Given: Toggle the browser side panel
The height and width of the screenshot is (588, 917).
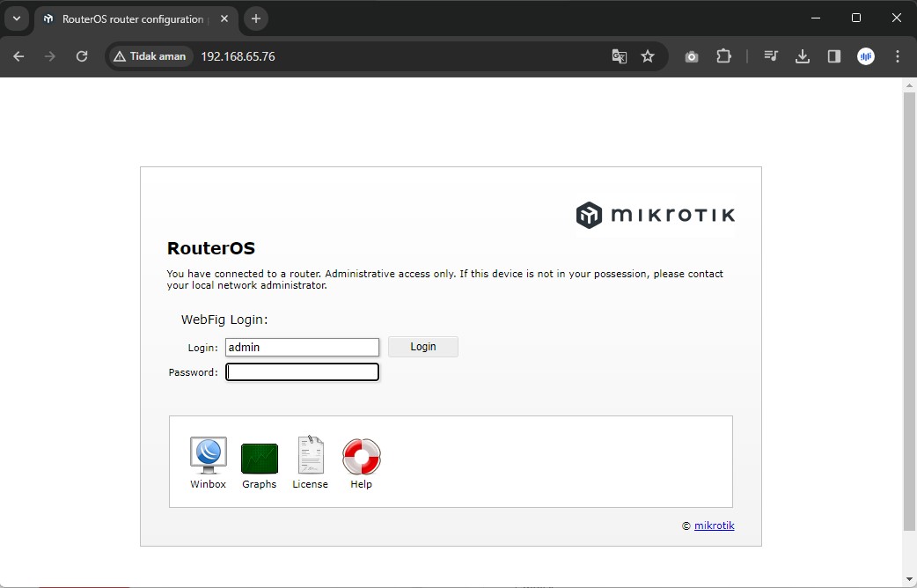Looking at the screenshot, I should tap(833, 56).
